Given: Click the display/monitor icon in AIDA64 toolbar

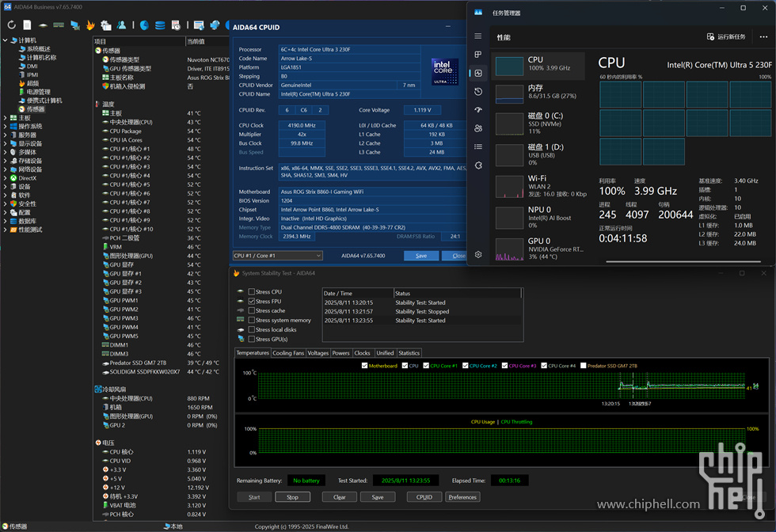Looking at the screenshot, I should coord(74,25).
